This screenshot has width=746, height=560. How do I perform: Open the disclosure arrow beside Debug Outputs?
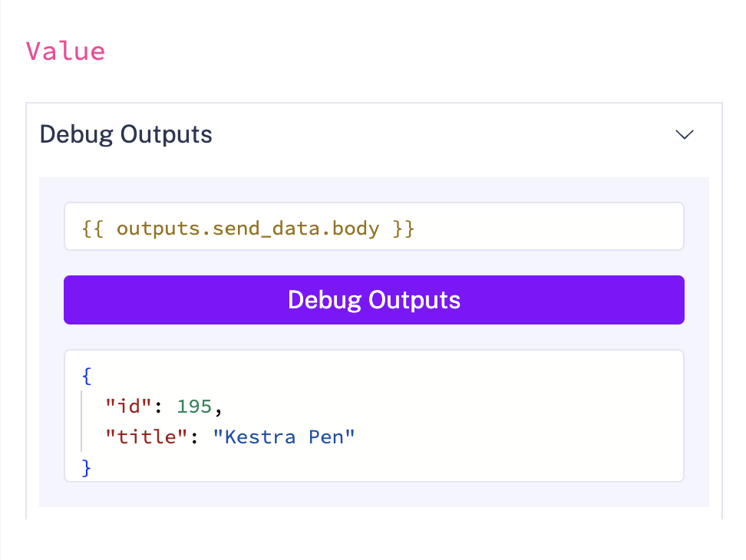coord(684,134)
